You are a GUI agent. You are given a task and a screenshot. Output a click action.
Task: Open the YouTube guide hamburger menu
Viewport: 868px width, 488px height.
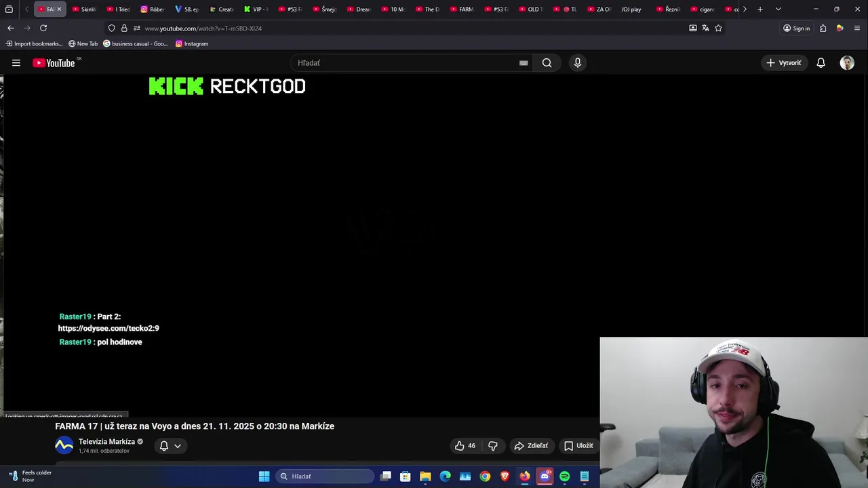pyautogui.click(x=16, y=63)
